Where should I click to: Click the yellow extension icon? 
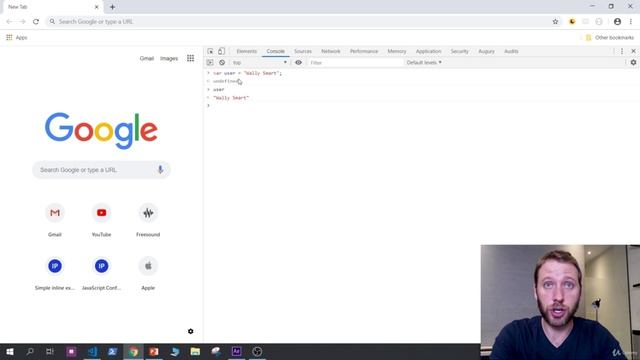[572, 22]
